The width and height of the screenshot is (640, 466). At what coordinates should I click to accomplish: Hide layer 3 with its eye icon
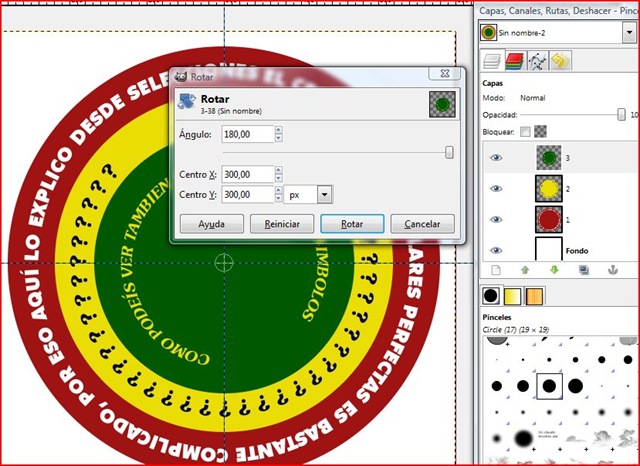click(x=496, y=158)
